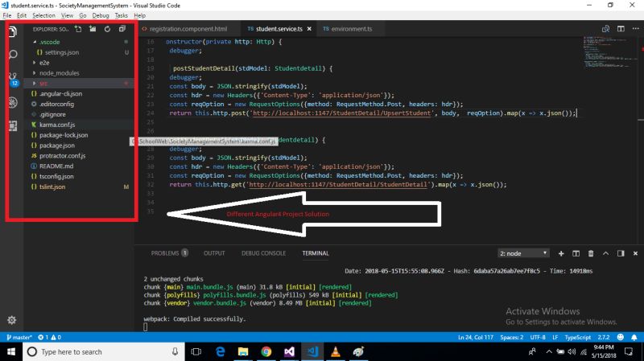644x361 pixels.
Task: Open karma.conf.js file
Action: pos(57,125)
